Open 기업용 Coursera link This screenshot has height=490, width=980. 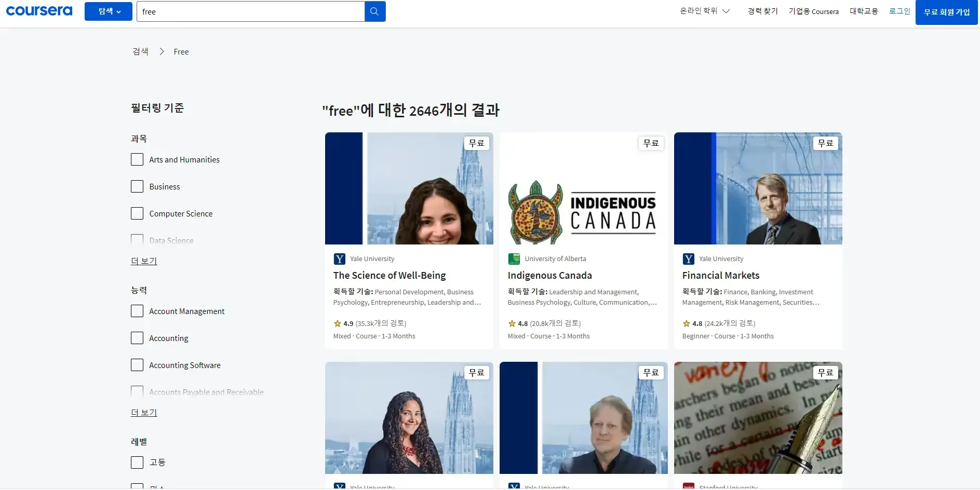point(813,11)
